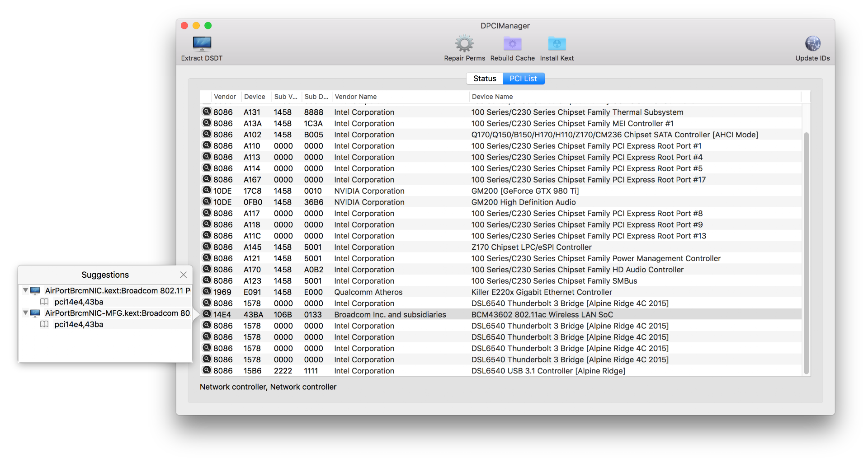Click the magnifier icon for GeForce GTX 980 Ti
Image resolution: width=868 pixels, height=462 pixels.
point(207,191)
